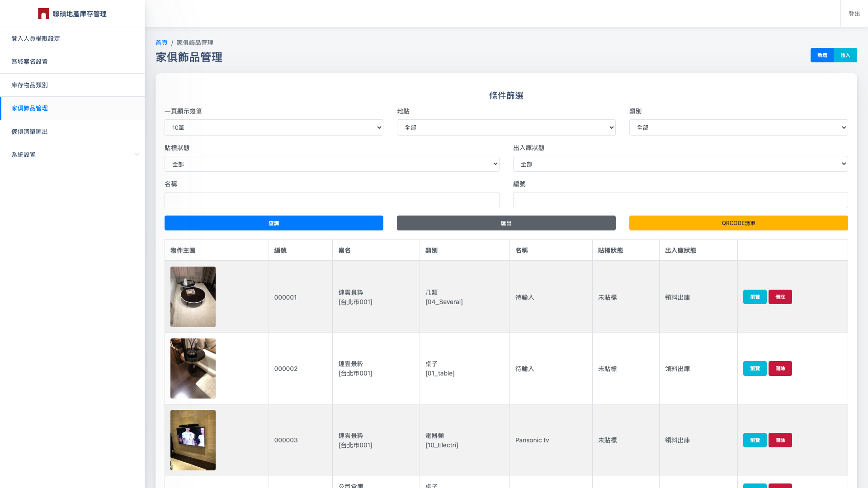Viewport: 868px width, 488px height.
Task: Open the 出入庫狀態 dropdown
Action: [x=680, y=164]
